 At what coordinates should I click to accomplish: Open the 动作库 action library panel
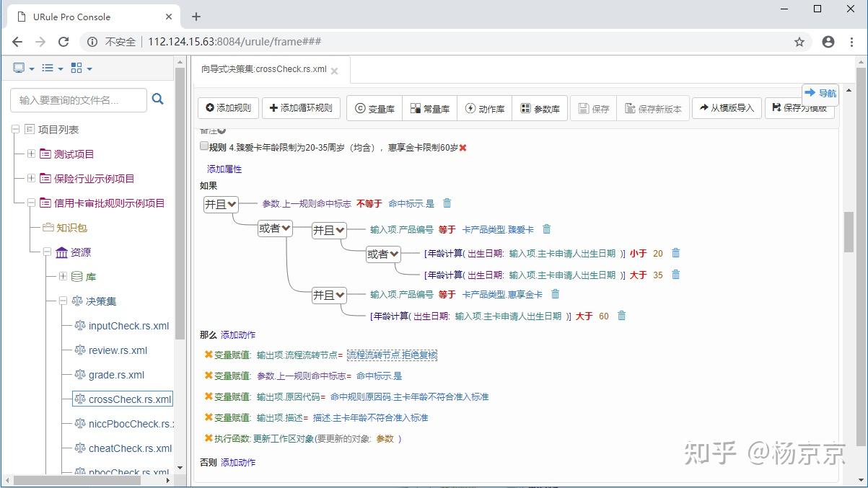484,108
